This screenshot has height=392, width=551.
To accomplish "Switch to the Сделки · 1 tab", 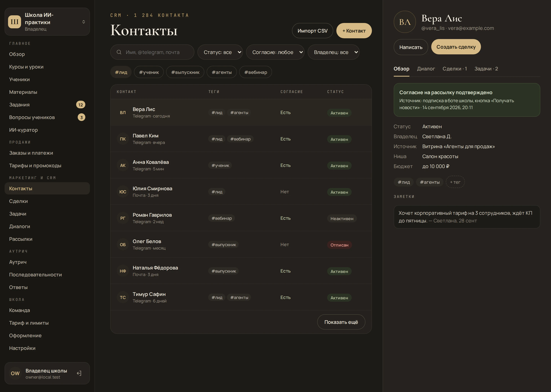I will pos(455,69).
